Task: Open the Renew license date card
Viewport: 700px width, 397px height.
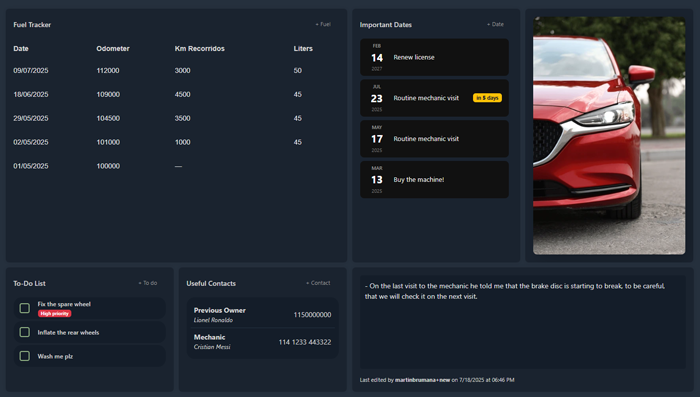Action: (x=434, y=57)
